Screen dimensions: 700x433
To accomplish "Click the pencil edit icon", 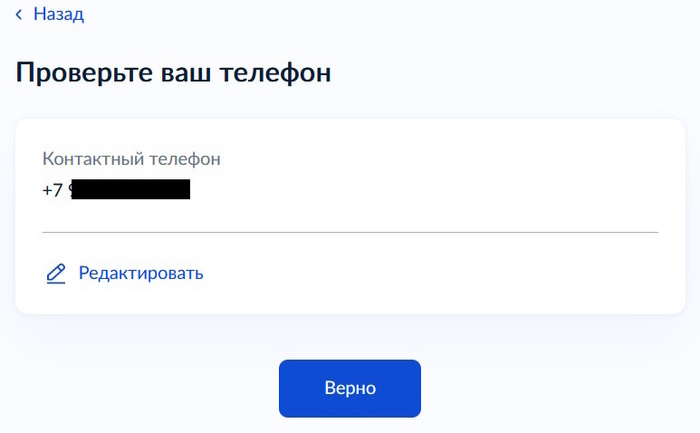I will pos(56,273).
